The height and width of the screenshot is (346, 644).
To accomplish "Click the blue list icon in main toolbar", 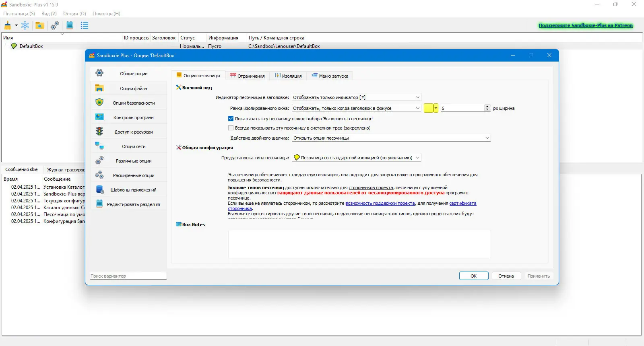I will coord(85,25).
